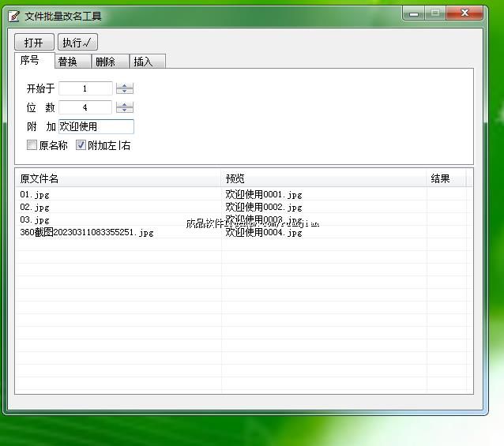Go to the 插入 tab
The image size is (504, 446).
pos(148,62)
